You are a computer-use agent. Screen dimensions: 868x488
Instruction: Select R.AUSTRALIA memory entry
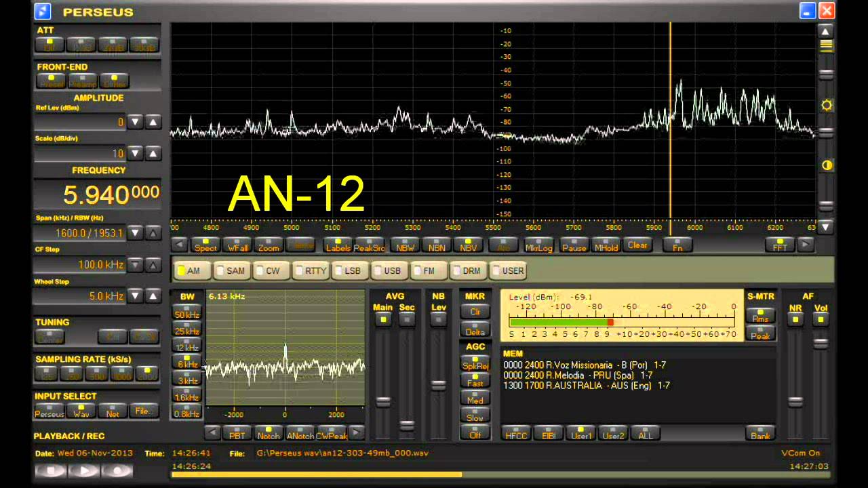tap(587, 386)
